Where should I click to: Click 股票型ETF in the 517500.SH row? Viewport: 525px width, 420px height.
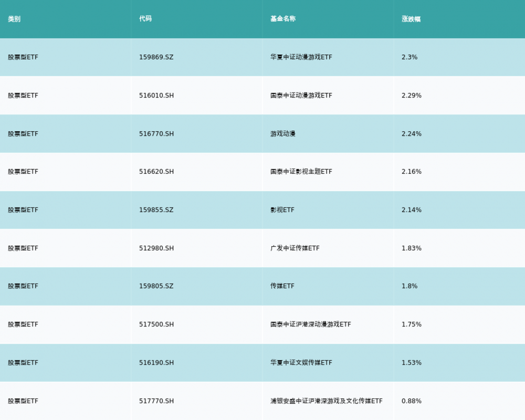(23, 324)
